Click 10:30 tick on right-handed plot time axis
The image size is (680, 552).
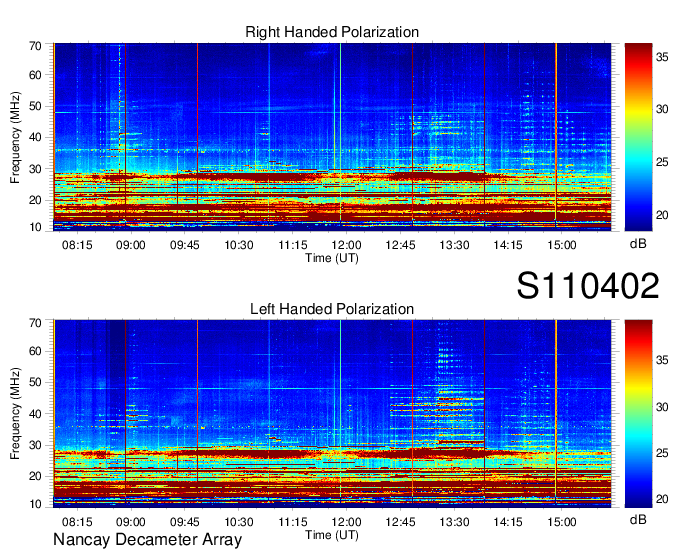pyautogui.click(x=239, y=245)
